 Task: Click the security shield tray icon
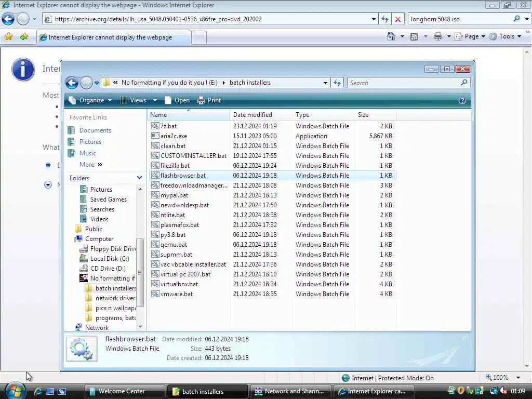[461, 391]
